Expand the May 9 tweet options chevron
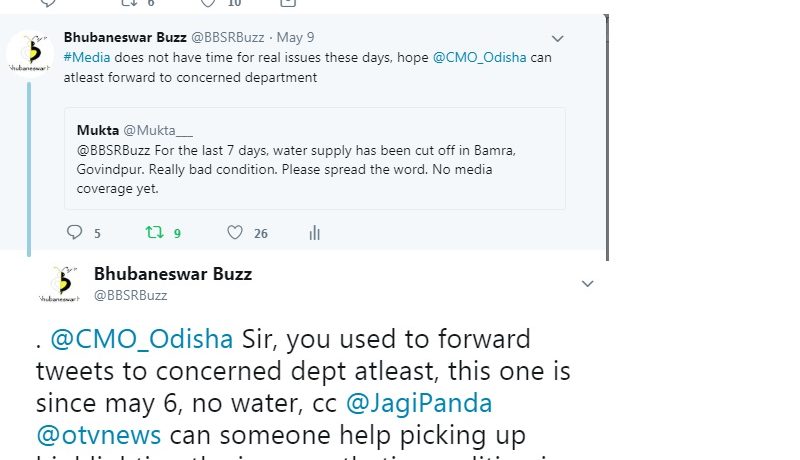 [558, 39]
